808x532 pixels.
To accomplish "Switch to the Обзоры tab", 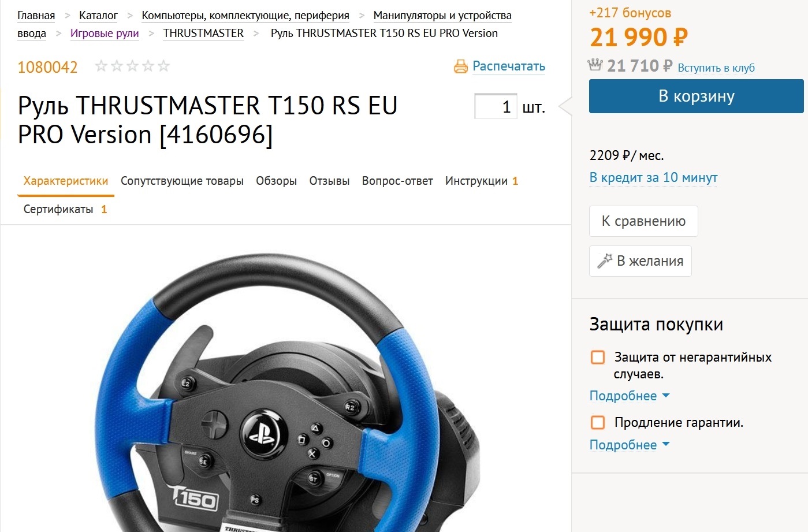I will (x=276, y=181).
